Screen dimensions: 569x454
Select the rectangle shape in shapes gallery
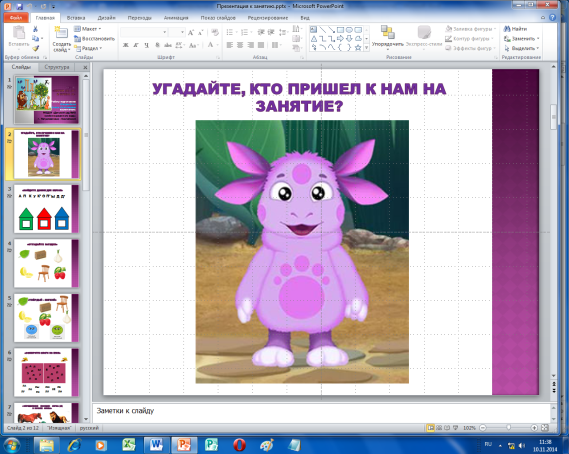point(340,30)
